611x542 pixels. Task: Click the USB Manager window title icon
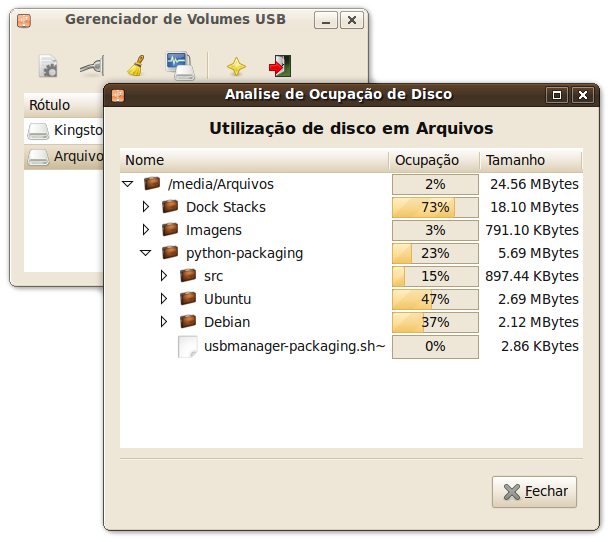[x=24, y=20]
